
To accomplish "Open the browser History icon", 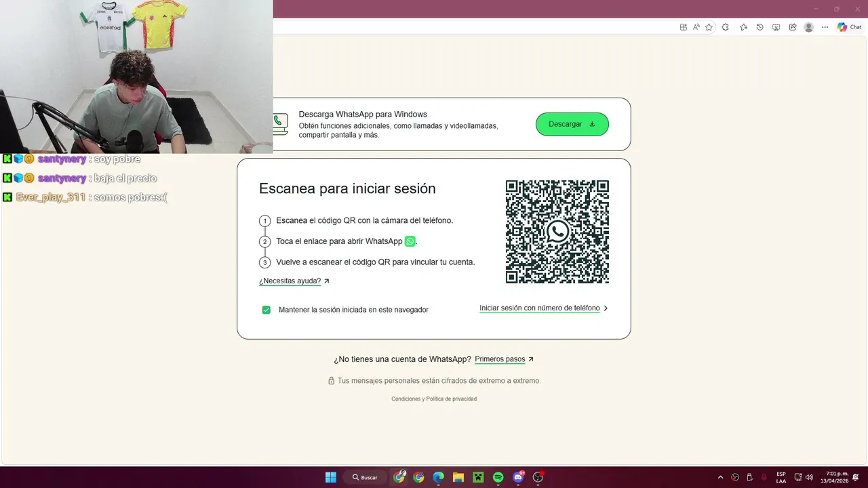I will [759, 27].
